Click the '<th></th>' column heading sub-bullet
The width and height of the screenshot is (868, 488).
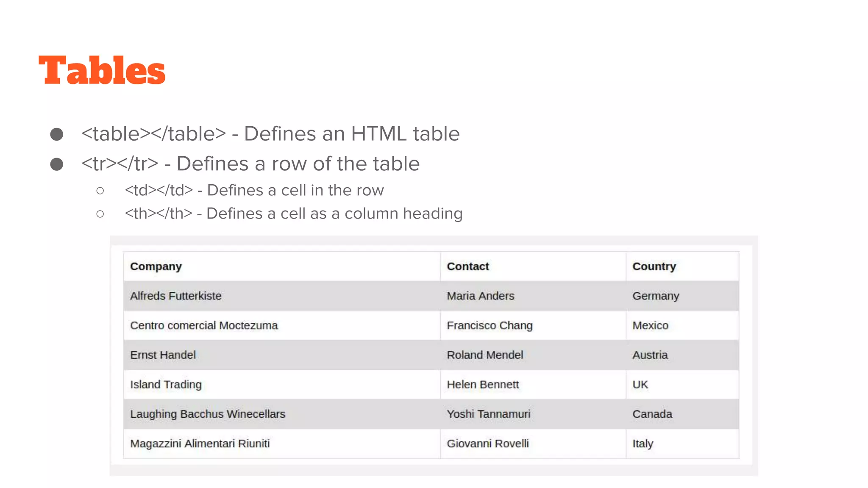click(x=294, y=213)
